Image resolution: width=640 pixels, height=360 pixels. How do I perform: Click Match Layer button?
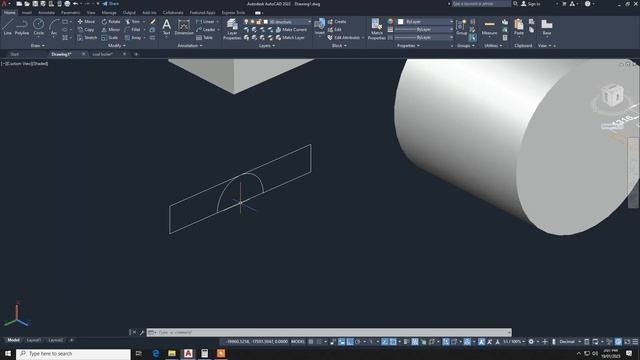tap(290, 38)
